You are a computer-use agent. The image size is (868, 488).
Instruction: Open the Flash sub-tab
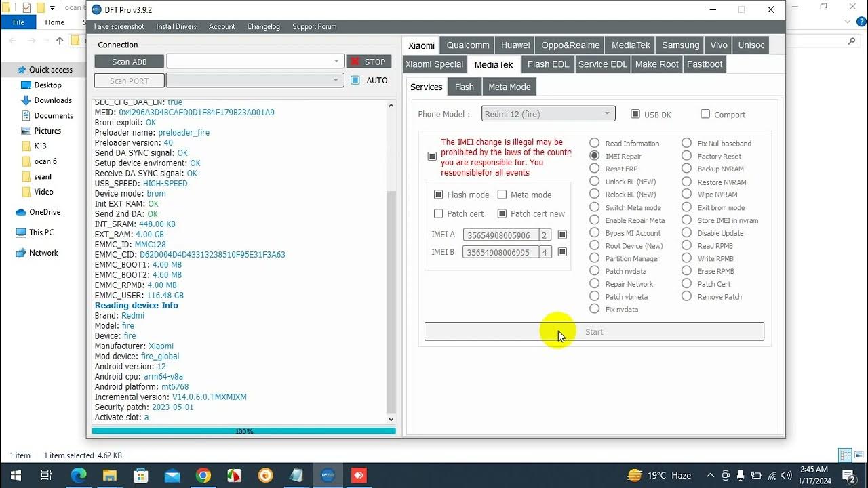[x=465, y=87]
